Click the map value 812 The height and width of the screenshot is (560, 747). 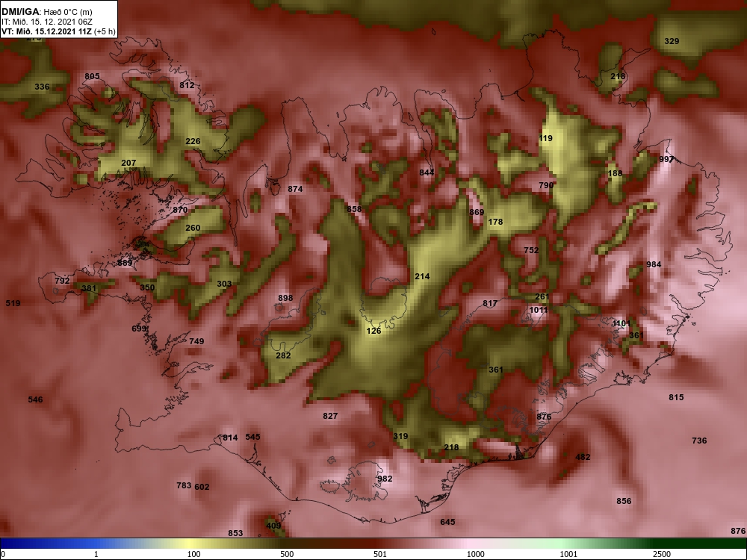187,85
